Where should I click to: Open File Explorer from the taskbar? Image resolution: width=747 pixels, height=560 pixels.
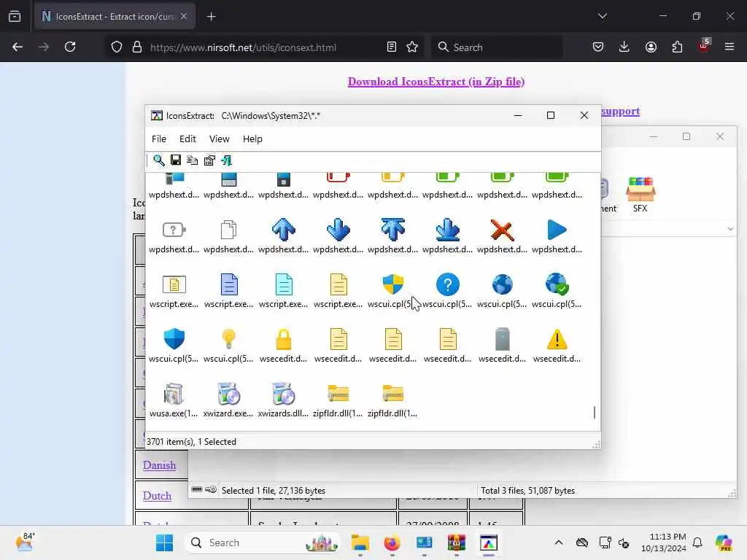[360, 542]
